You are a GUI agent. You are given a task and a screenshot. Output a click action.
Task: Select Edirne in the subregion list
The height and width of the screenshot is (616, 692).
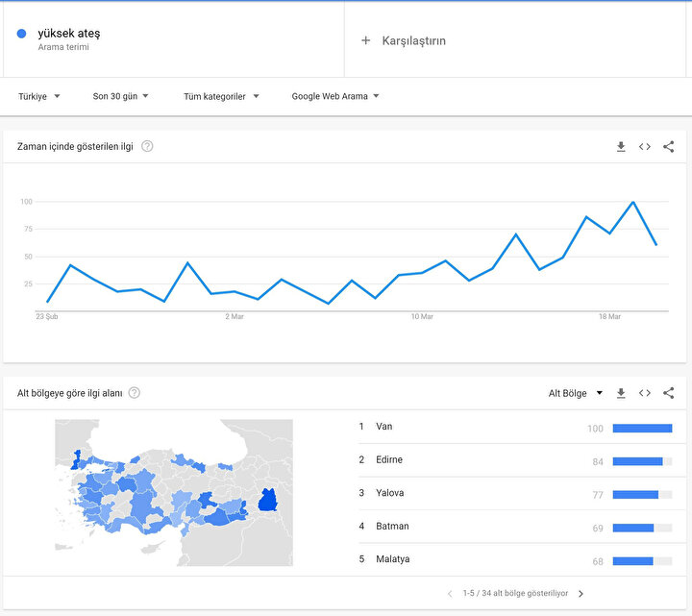[x=389, y=460]
